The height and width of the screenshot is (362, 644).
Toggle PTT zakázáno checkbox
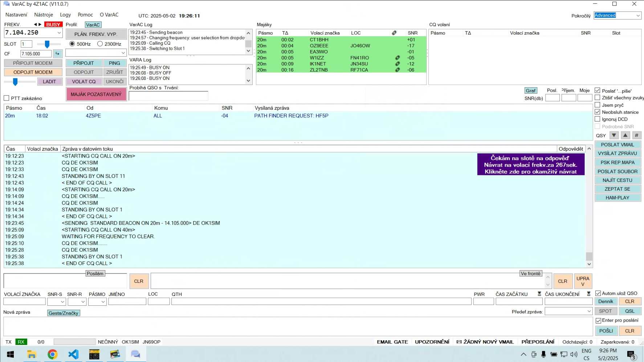pos(6,98)
